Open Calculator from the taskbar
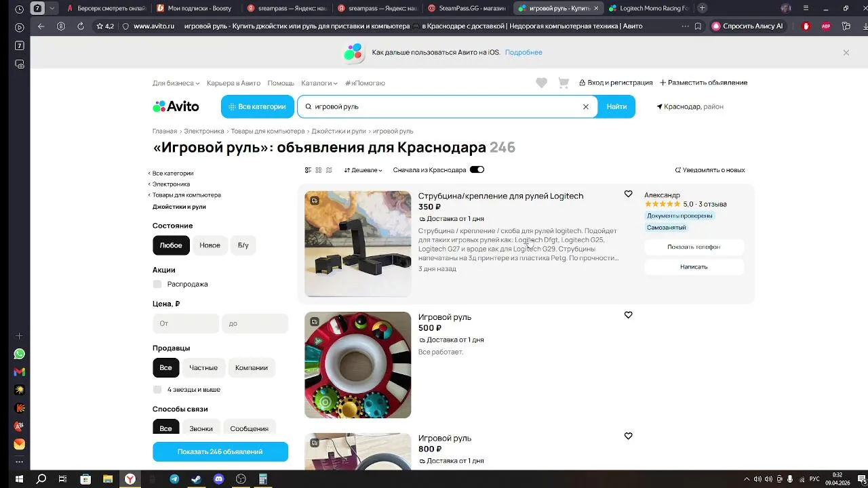868x488 pixels. 263,479
